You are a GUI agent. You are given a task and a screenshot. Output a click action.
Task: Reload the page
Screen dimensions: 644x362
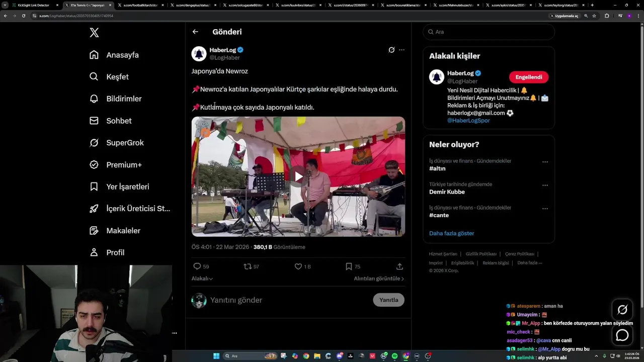tap(23, 16)
